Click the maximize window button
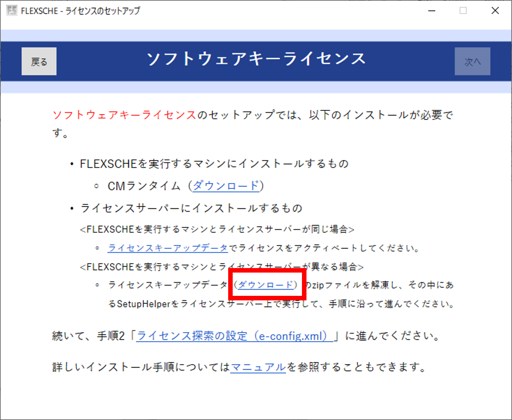Image resolution: width=512 pixels, height=420 pixels. 463,11
